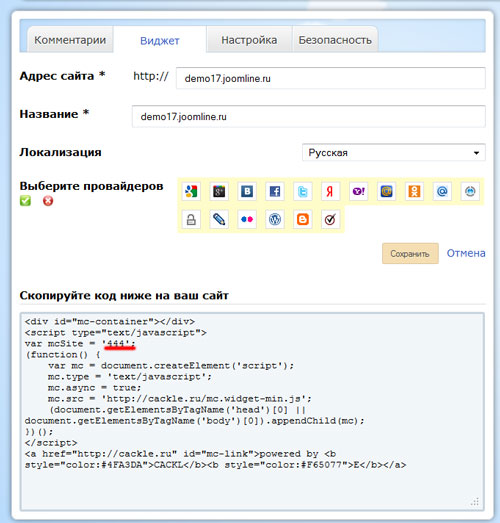Select the Google Plus provider icon
Image resolution: width=500 pixels, height=523 pixels.
coord(219,191)
